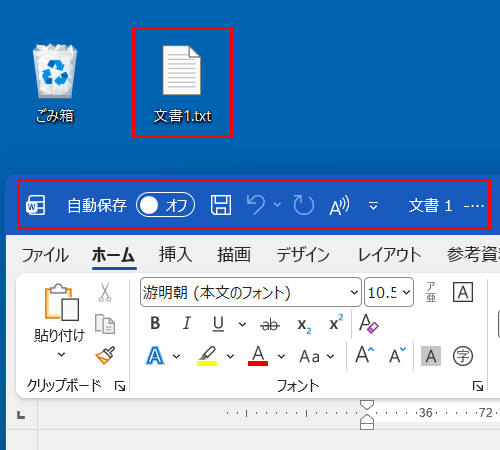500x450 pixels.
Task: Click the hanging indent ruler marker
Action: click(x=367, y=419)
